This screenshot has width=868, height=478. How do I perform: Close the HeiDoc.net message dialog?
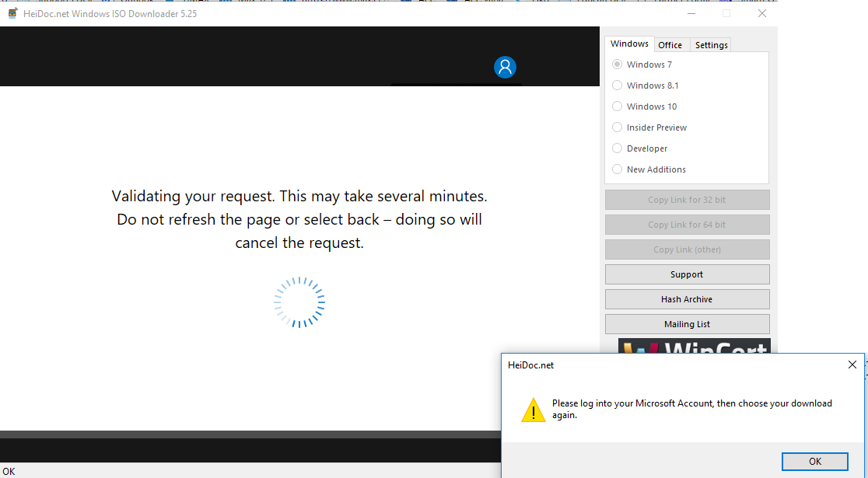point(852,365)
